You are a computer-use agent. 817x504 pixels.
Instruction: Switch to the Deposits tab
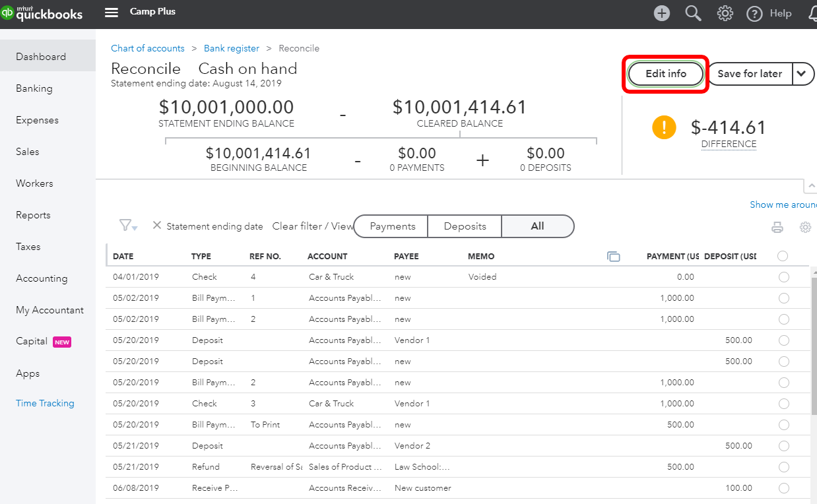(x=465, y=226)
